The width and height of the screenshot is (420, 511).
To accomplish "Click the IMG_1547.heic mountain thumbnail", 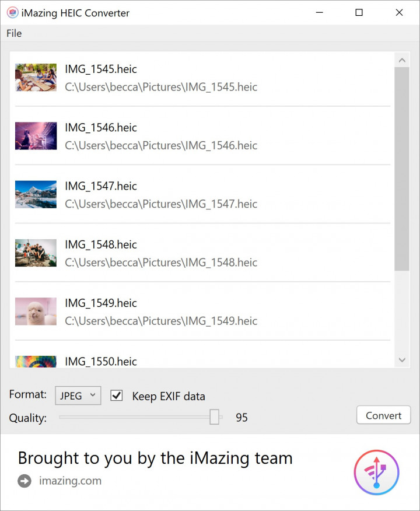I will pyautogui.click(x=36, y=194).
